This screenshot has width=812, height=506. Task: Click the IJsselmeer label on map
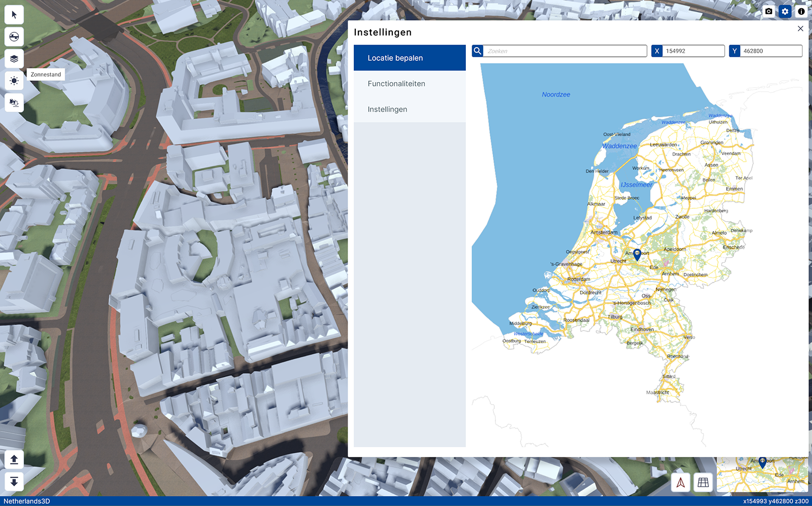[636, 185]
